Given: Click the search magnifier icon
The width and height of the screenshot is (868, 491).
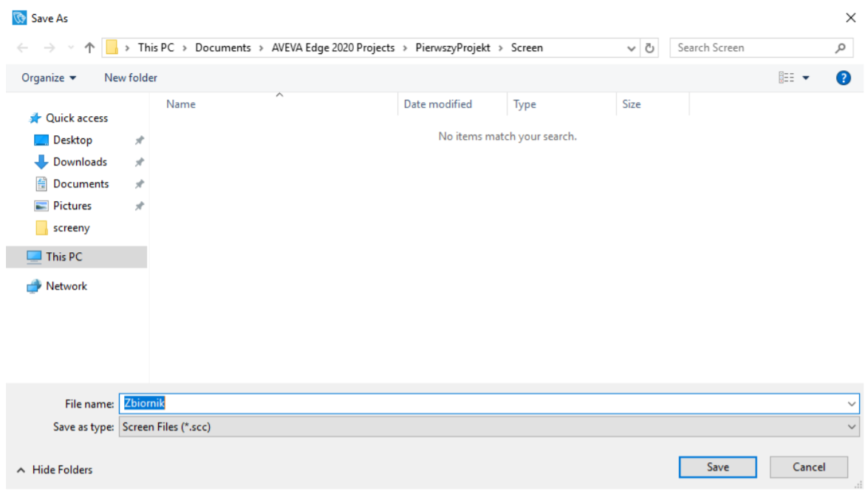Looking at the screenshot, I should (x=840, y=48).
